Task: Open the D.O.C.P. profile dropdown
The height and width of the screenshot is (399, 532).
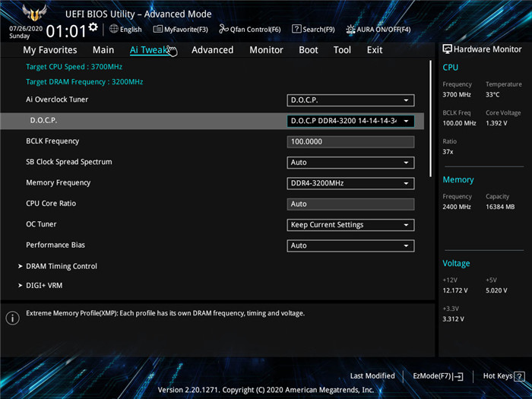Action: pos(350,121)
